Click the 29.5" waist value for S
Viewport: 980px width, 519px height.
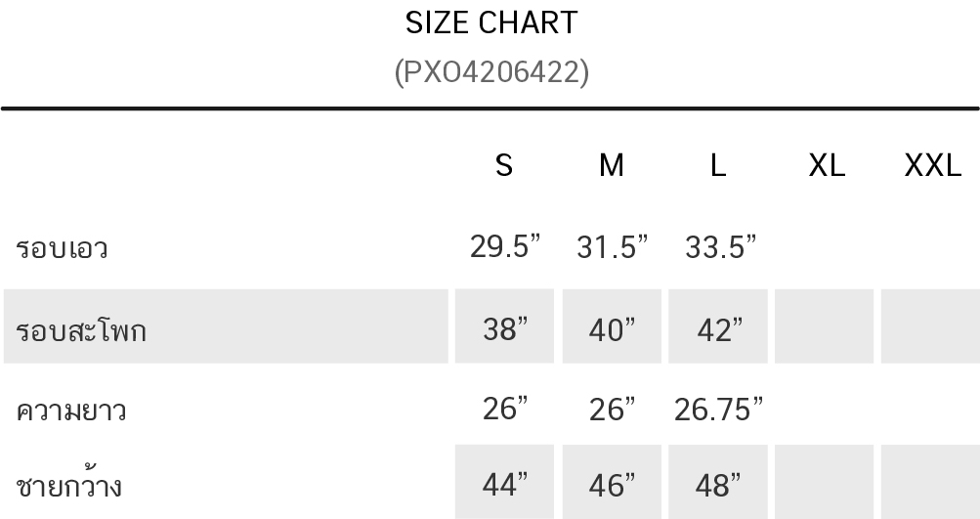tap(504, 246)
